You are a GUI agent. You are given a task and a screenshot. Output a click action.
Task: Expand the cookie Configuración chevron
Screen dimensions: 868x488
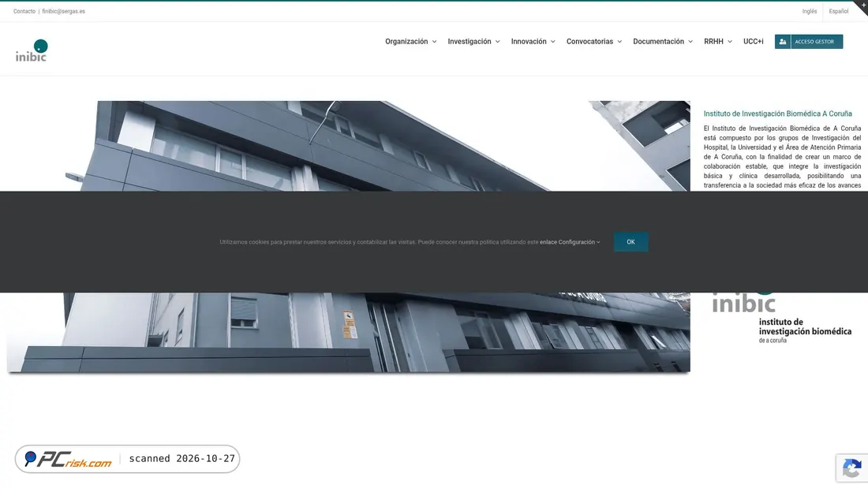(598, 242)
